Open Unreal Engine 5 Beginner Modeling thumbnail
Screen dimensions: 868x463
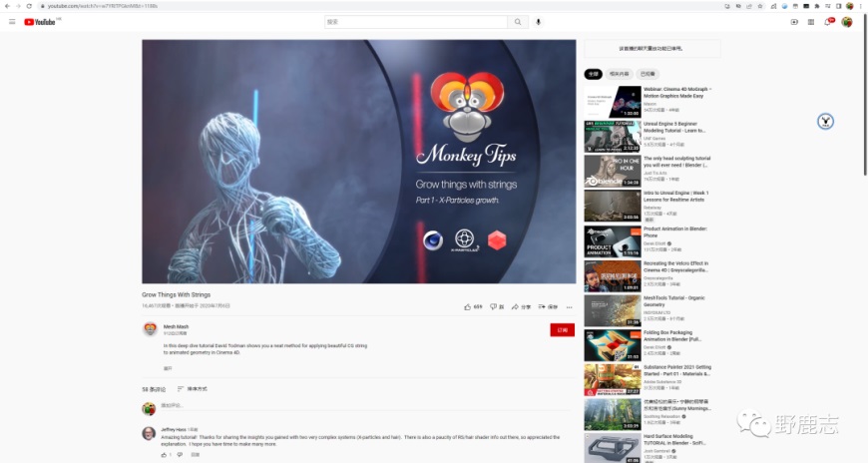click(613, 137)
